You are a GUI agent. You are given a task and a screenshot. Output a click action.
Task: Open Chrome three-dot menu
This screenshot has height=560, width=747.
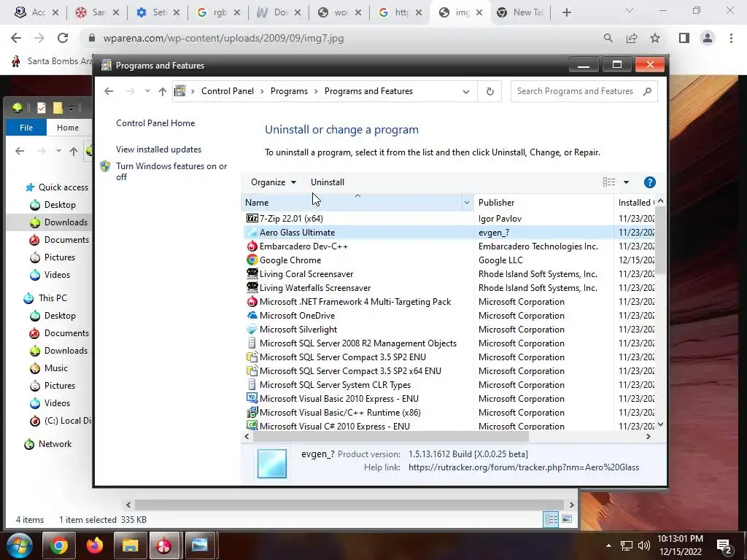731,38
